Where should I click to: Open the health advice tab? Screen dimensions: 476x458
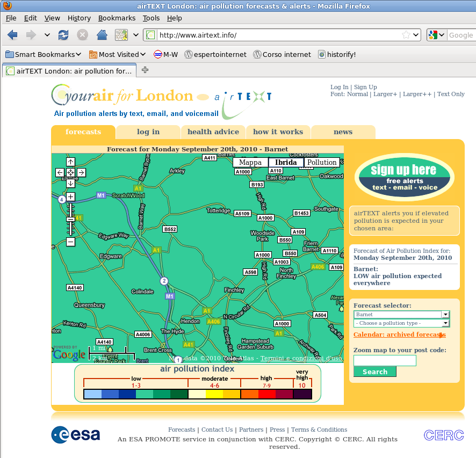click(x=213, y=132)
